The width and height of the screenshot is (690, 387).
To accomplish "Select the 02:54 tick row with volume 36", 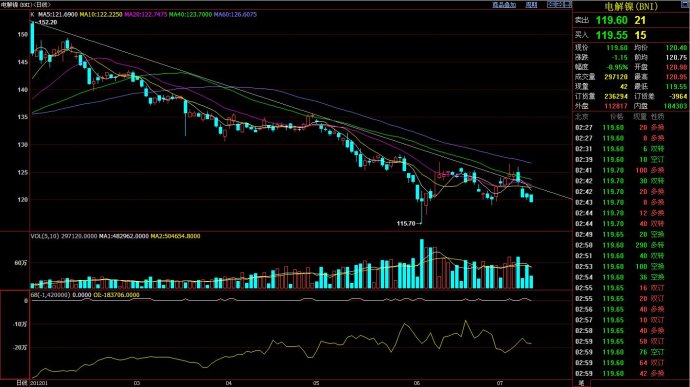I will click(631, 277).
